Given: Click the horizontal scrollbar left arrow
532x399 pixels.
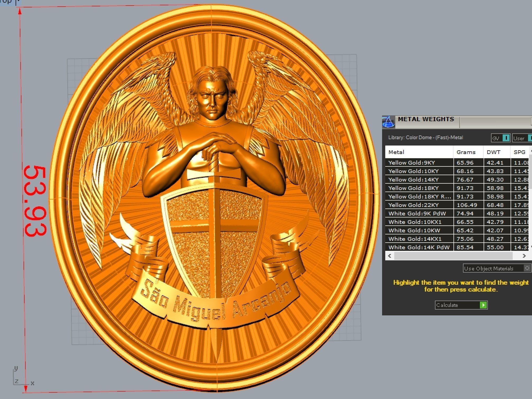Looking at the screenshot, I should point(389,256).
